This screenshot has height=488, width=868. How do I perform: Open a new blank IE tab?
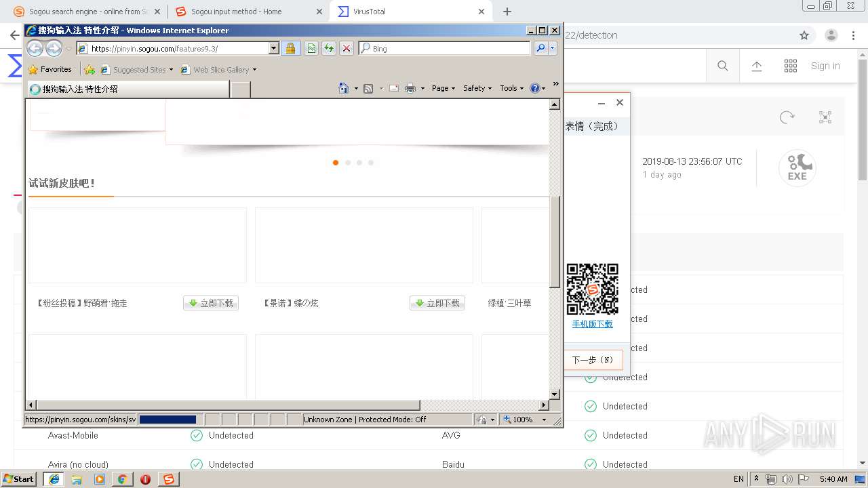click(x=241, y=89)
